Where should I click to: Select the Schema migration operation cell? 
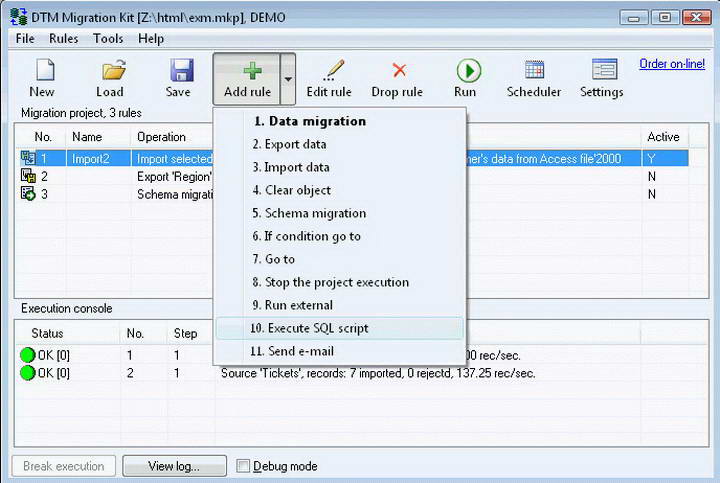[x=175, y=194]
